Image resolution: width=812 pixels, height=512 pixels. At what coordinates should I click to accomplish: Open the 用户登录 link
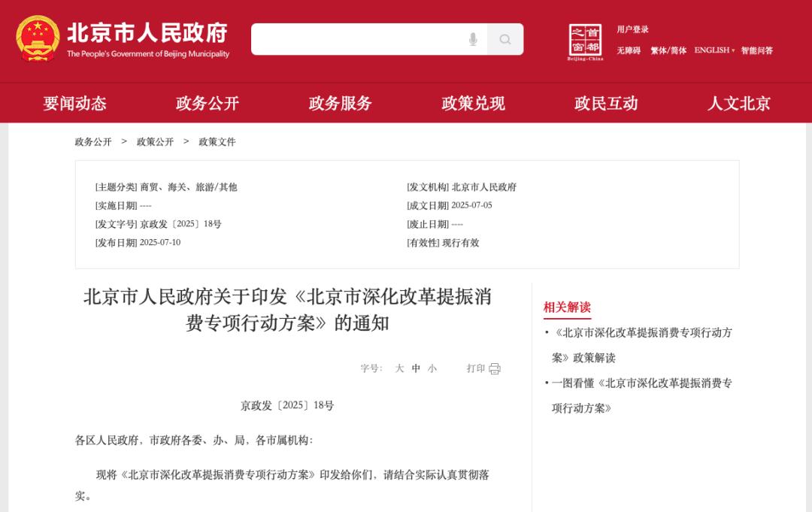pyautogui.click(x=632, y=29)
